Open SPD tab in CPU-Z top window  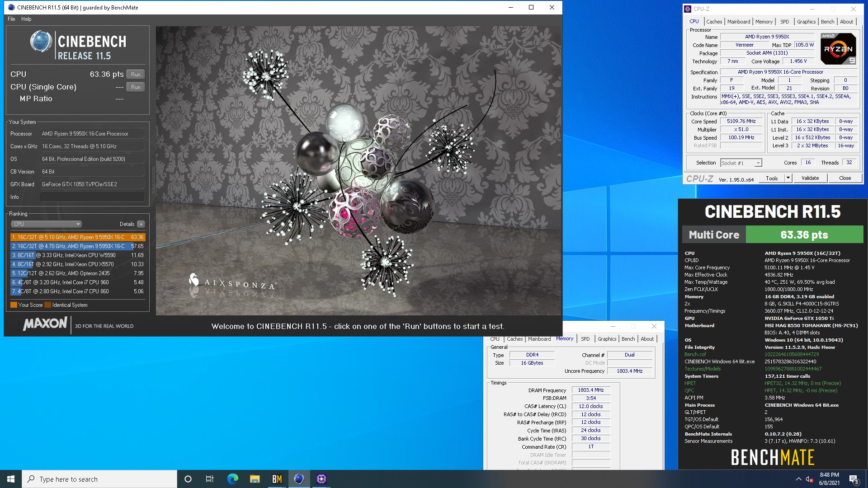(x=785, y=22)
